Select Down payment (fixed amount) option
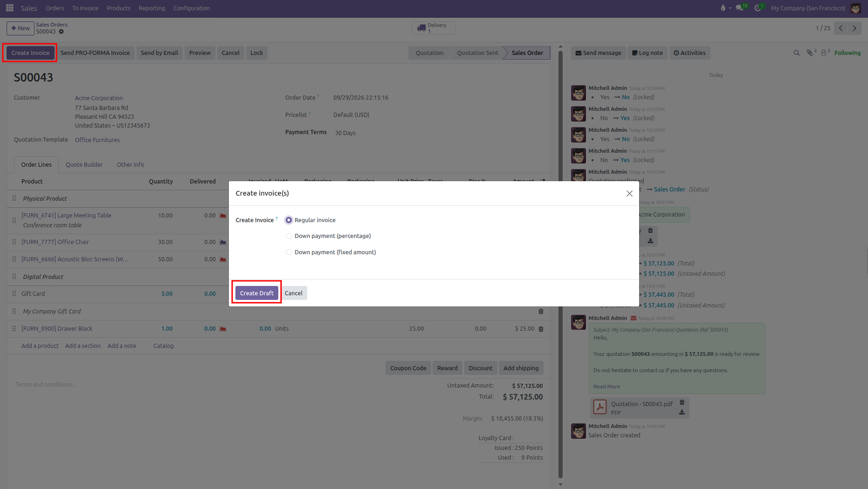The height and width of the screenshot is (489, 868). pyautogui.click(x=289, y=252)
